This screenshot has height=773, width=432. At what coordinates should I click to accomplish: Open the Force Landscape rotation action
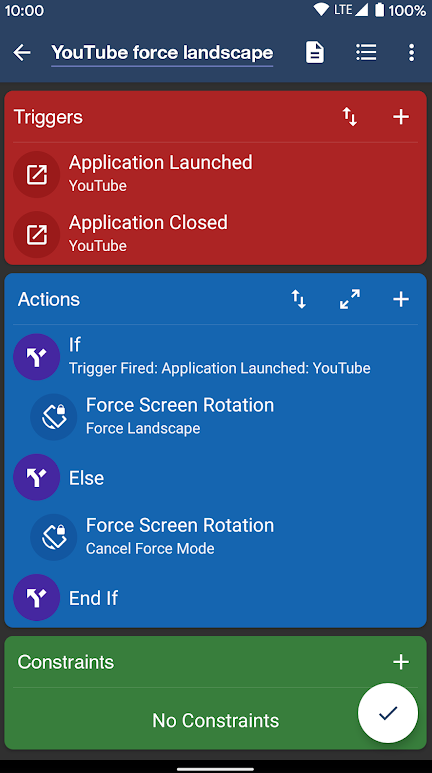coord(224,417)
